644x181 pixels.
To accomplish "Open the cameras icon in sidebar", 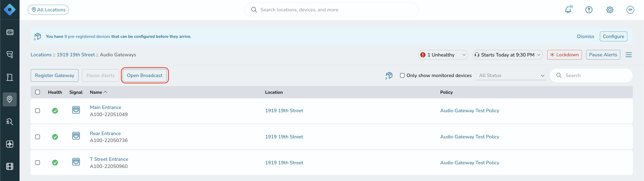I will 10,55.
